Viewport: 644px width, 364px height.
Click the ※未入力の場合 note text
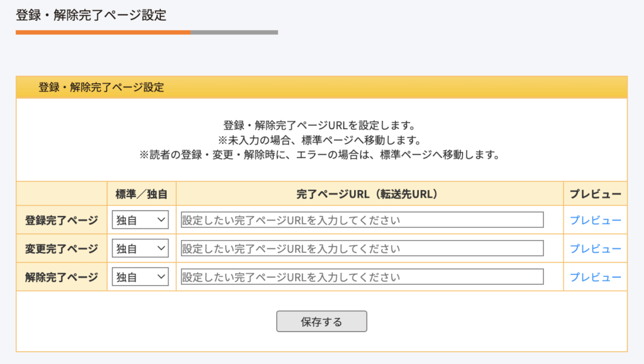pos(321,139)
